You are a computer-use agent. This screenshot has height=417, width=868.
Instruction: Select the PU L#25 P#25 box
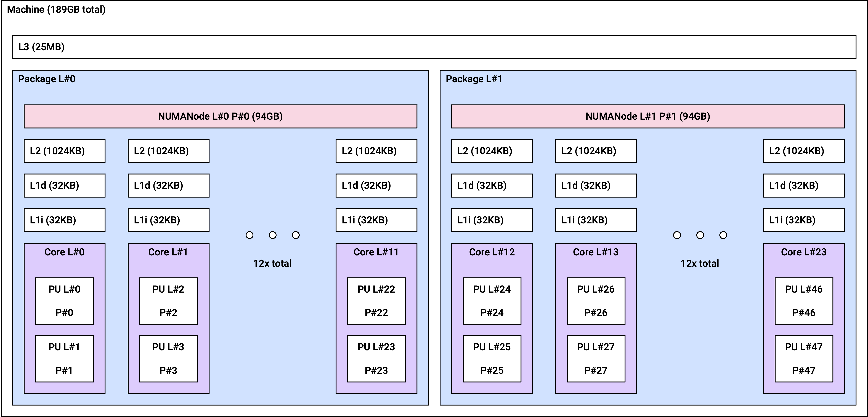tap(492, 359)
